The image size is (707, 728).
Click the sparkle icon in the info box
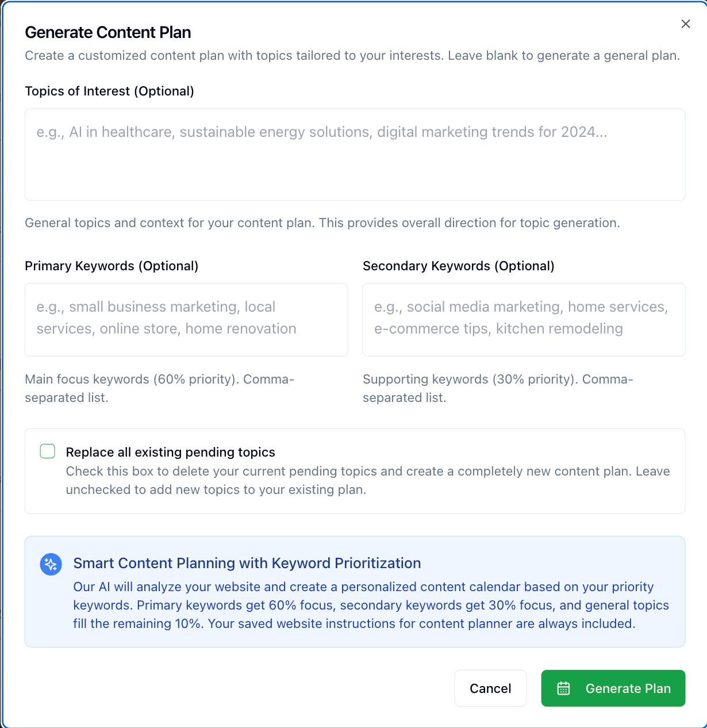tap(51, 564)
